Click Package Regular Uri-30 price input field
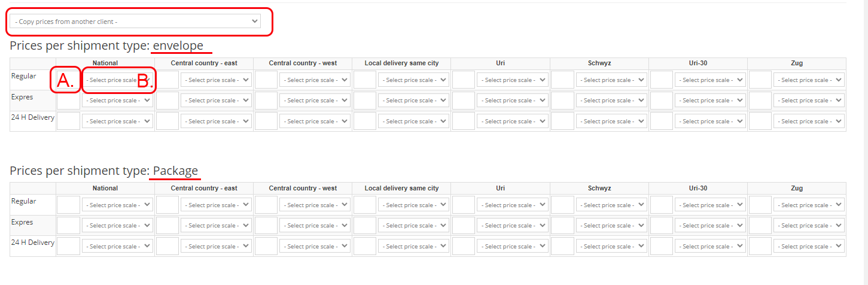Viewport: 868px width, 285px height. coord(661,205)
